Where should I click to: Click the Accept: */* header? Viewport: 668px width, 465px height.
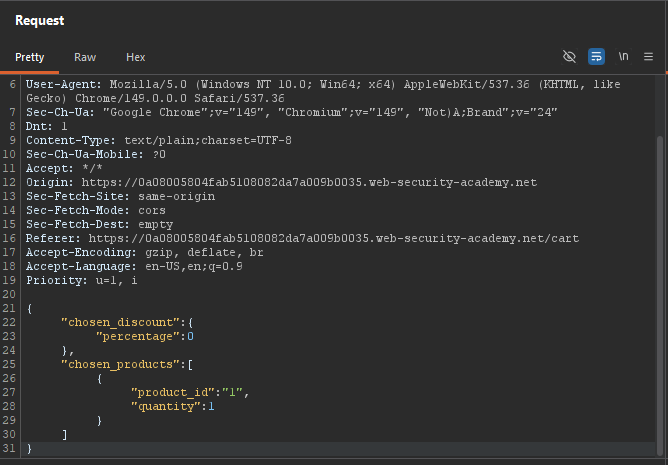tap(64, 168)
